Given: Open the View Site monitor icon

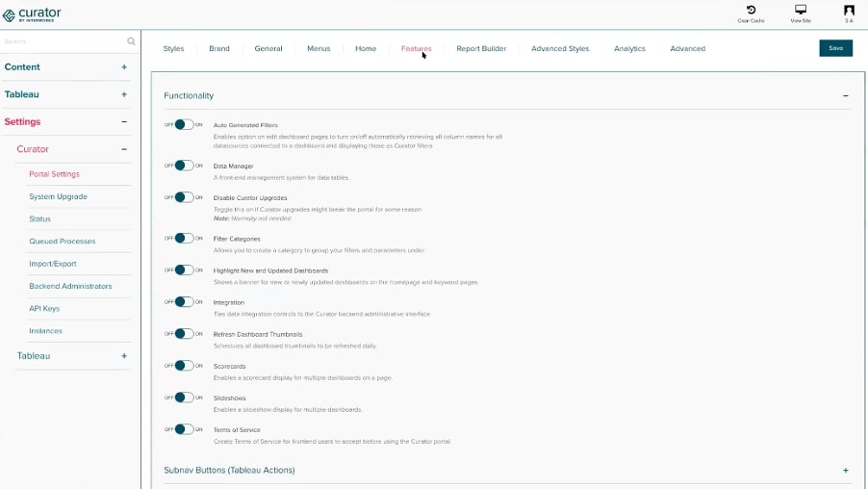Looking at the screenshot, I should (801, 10).
